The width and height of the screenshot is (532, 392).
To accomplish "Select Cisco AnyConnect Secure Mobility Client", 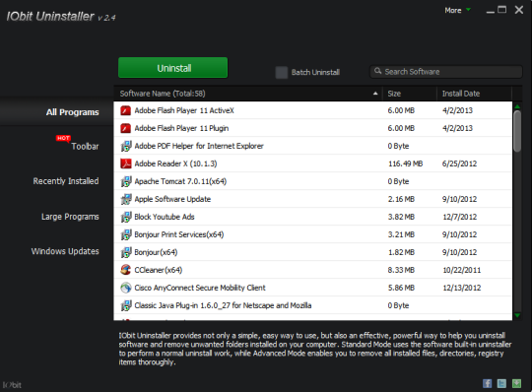I will point(312,288).
